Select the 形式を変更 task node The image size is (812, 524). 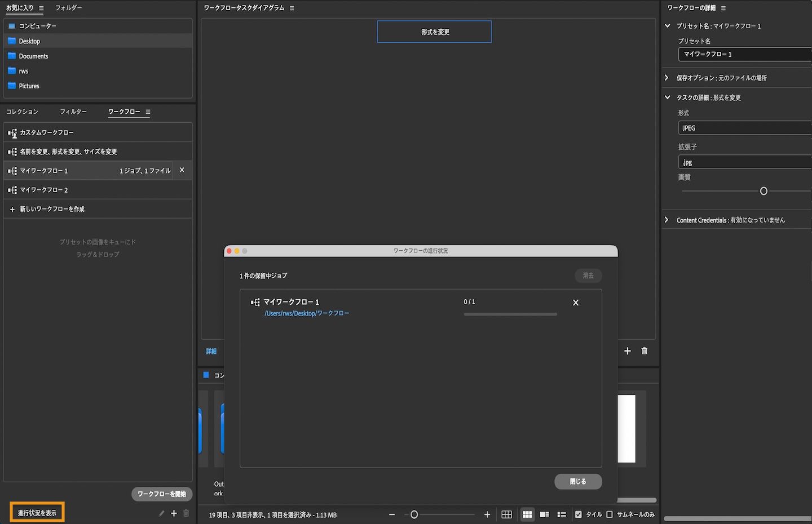pos(434,32)
